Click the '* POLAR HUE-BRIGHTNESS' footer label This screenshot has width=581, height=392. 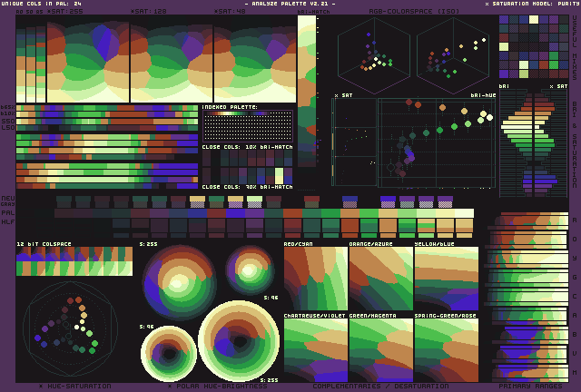217,386
